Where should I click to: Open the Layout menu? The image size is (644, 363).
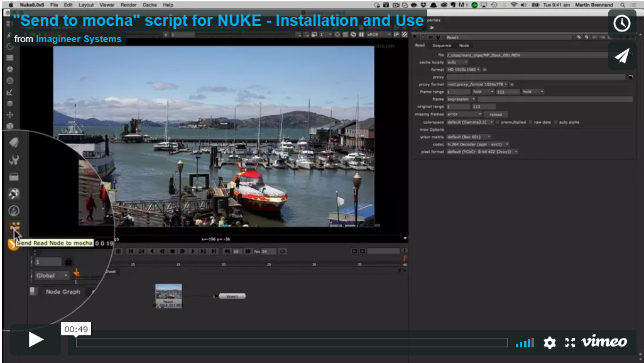pos(86,5)
